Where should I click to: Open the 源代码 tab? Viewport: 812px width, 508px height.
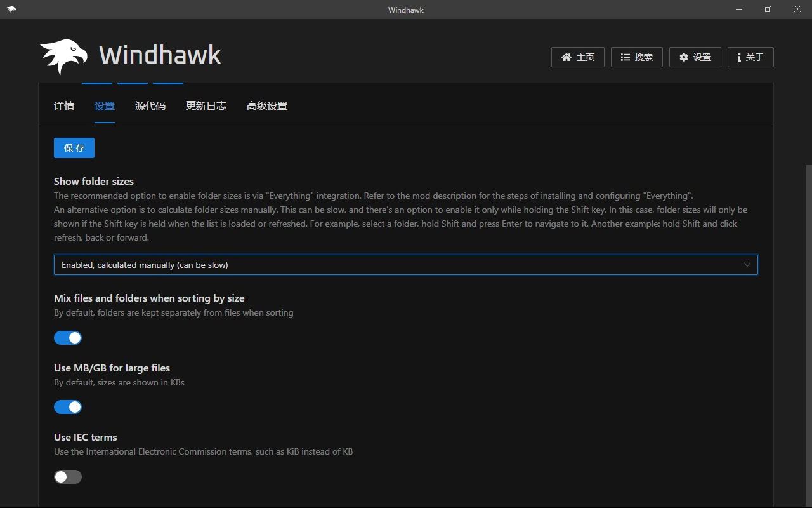pyautogui.click(x=150, y=106)
